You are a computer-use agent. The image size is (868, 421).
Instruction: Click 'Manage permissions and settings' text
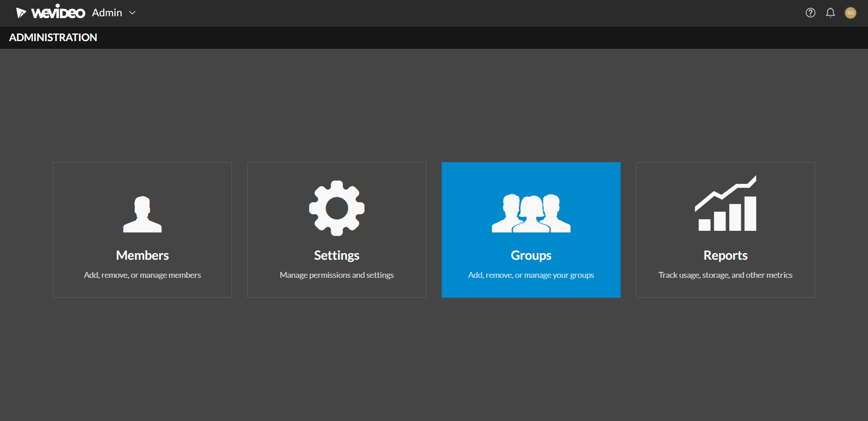click(x=336, y=275)
